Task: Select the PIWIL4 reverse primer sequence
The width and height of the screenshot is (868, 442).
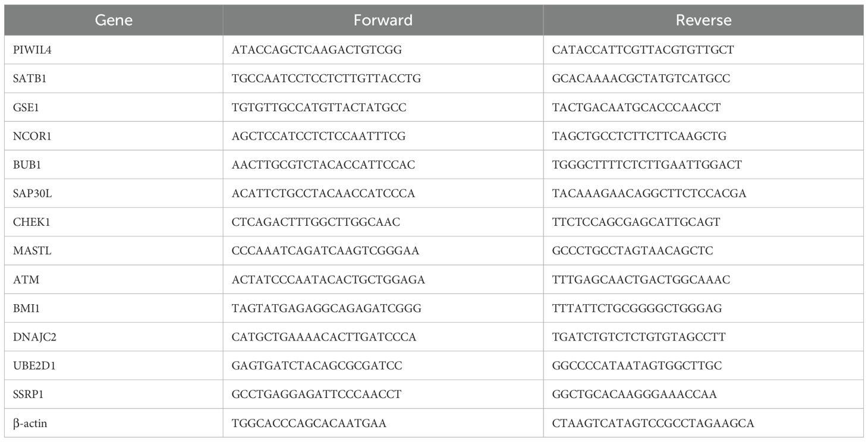Action: 643,50
